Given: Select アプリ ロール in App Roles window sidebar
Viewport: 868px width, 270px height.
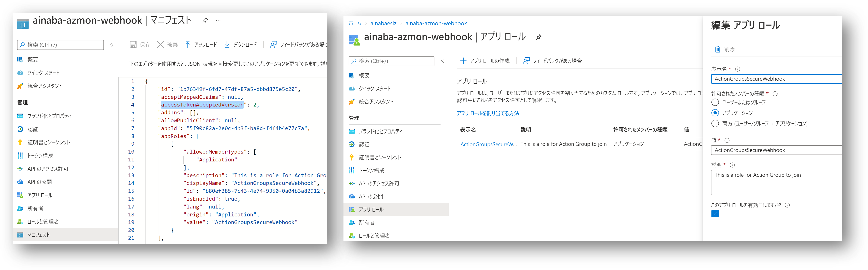Looking at the screenshot, I should point(396,210).
